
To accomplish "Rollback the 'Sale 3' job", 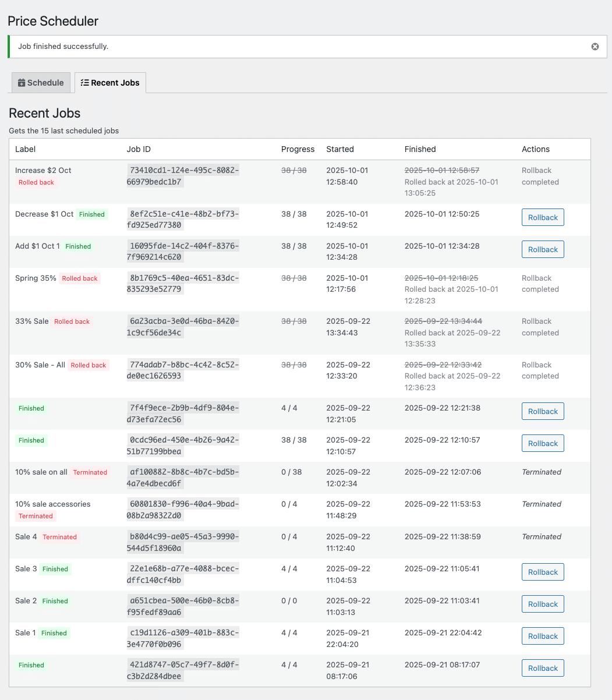I will [542, 572].
